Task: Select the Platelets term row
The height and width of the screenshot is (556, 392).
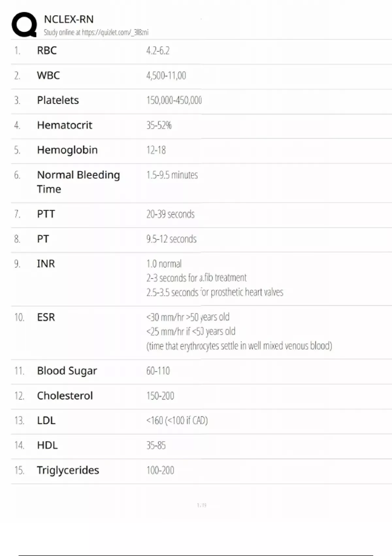Action: pos(58,100)
